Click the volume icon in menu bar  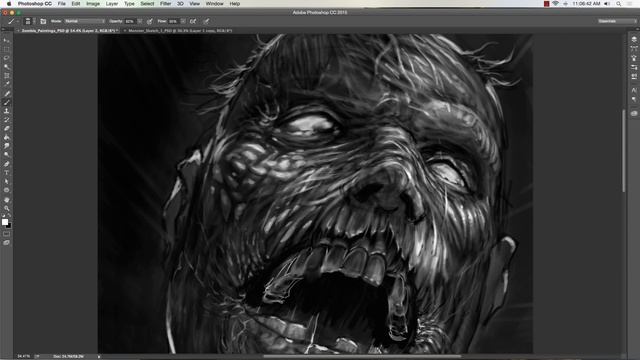click(x=607, y=4)
